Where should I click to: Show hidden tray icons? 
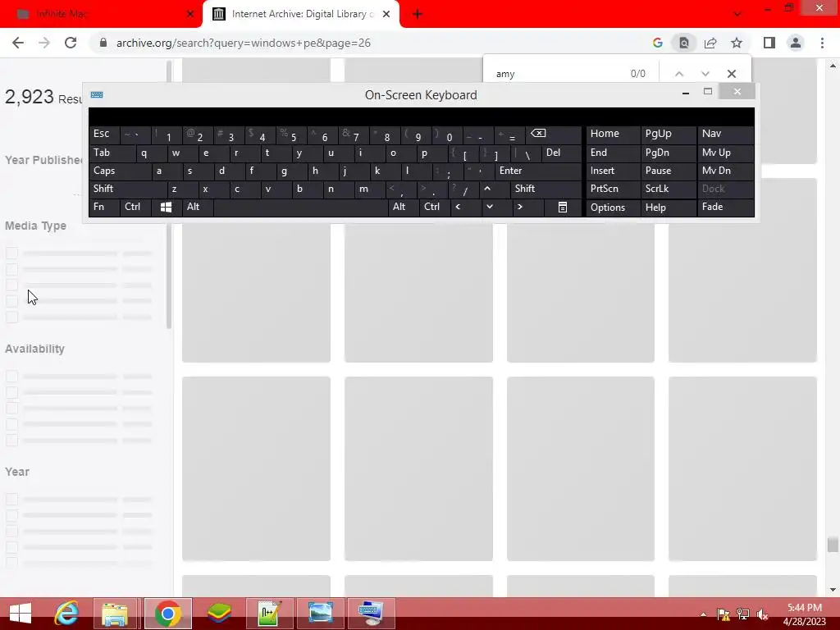point(703,614)
